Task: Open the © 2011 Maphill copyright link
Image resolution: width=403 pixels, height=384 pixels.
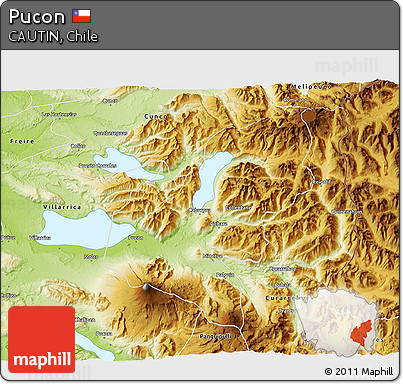Action: coord(359,371)
